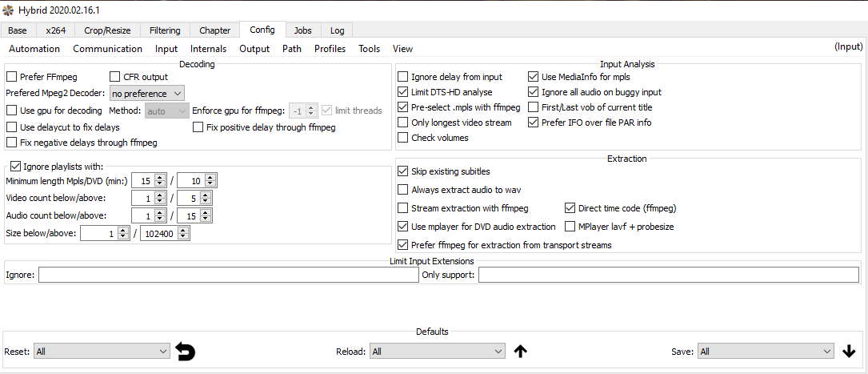Enable Always extract audio to wav
The image size is (868, 374).
[403, 190]
